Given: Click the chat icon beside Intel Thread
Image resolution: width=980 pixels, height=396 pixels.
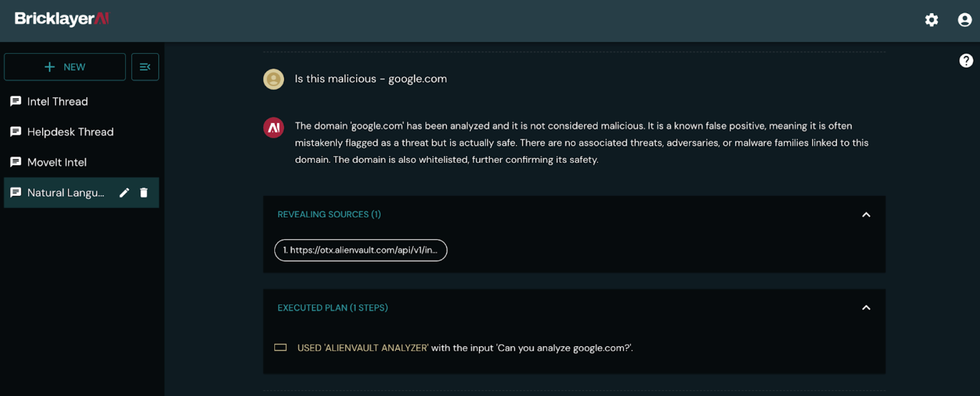Looking at the screenshot, I should [16, 101].
